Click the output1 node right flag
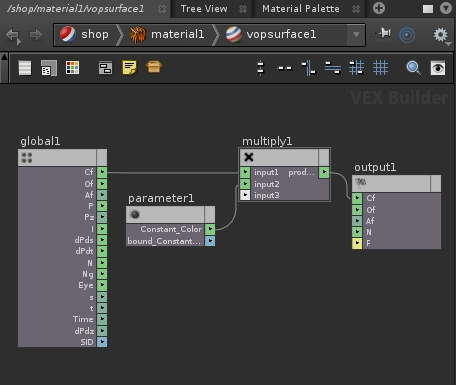 coord(436,183)
